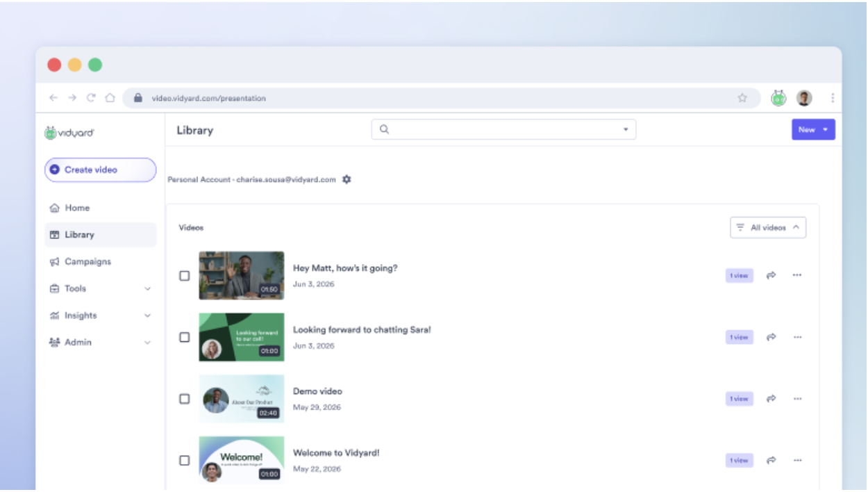Screen dimensions: 868x492
Task: Select Library in the sidebar
Action: [100, 235]
